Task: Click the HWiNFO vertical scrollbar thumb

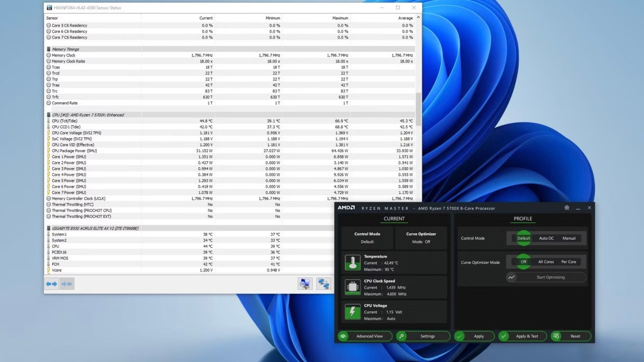Action: pos(418,109)
